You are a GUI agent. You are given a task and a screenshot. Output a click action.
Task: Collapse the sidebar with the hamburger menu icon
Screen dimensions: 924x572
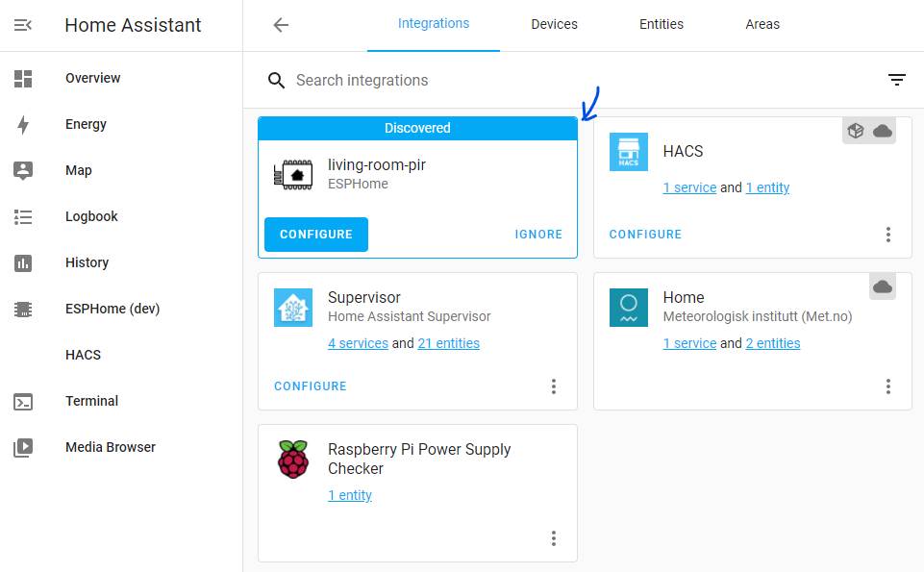(23, 25)
